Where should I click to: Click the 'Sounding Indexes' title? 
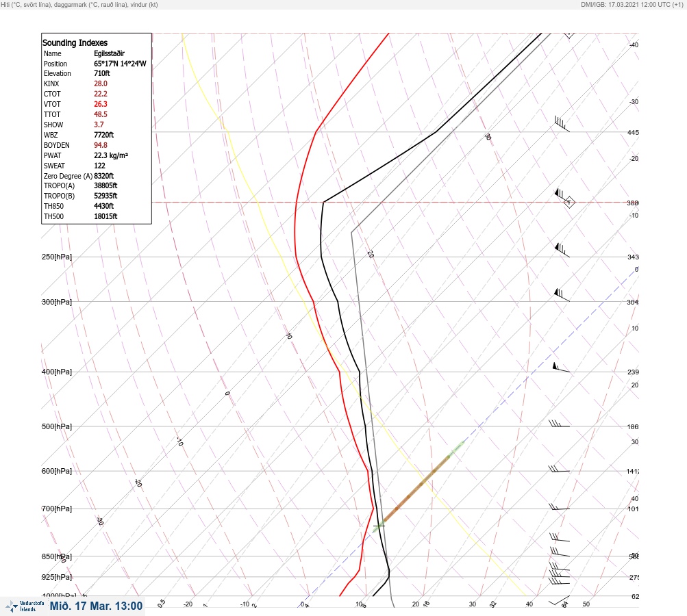coord(75,43)
